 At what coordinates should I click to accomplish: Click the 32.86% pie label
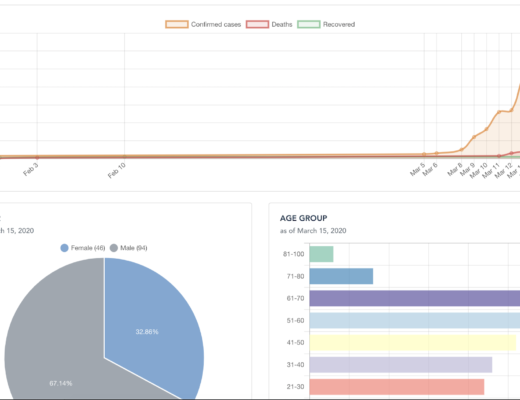tap(147, 332)
